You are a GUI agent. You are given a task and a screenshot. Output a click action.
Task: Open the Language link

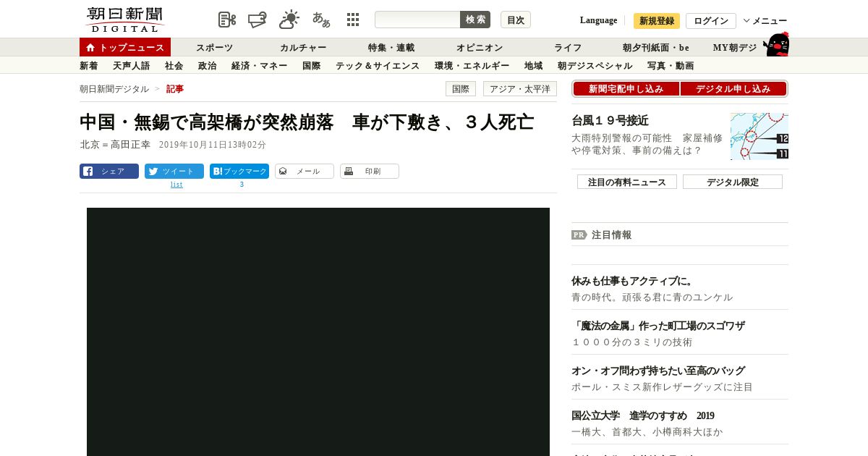click(x=598, y=20)
